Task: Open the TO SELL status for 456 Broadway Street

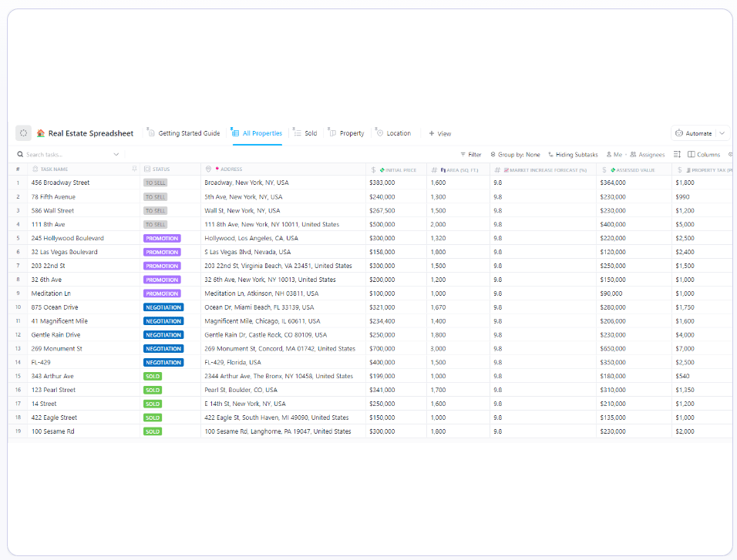Action: pos(156,183)
